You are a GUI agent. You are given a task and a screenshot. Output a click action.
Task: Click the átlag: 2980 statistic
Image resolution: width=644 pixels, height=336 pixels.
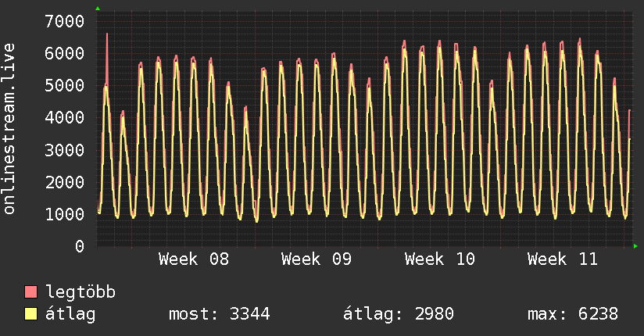(x=399, y=314)
